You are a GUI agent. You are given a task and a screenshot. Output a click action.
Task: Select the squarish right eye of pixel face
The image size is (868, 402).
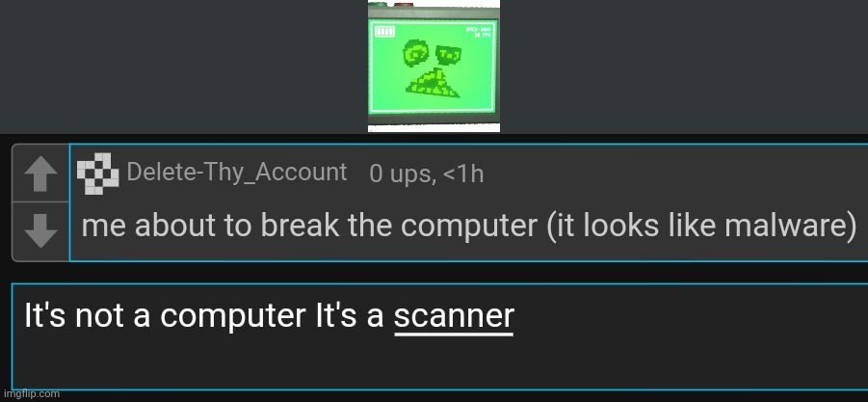448,55
